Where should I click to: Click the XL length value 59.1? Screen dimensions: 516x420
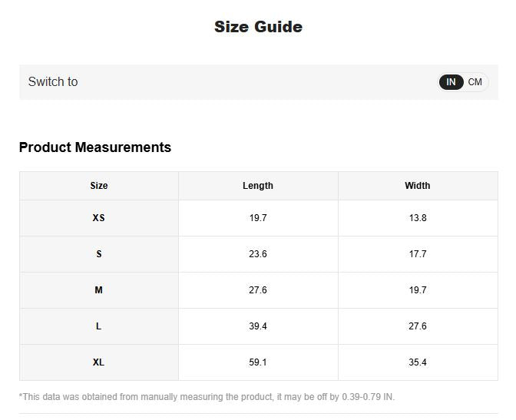258,362
